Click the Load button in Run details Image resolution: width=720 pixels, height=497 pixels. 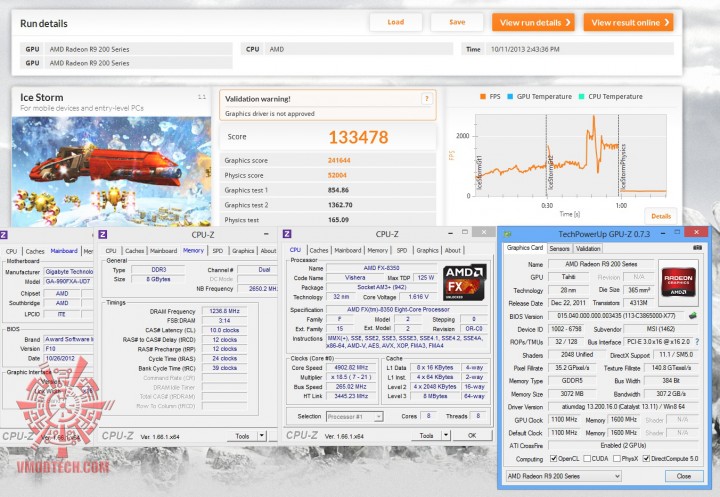[395, 22]
